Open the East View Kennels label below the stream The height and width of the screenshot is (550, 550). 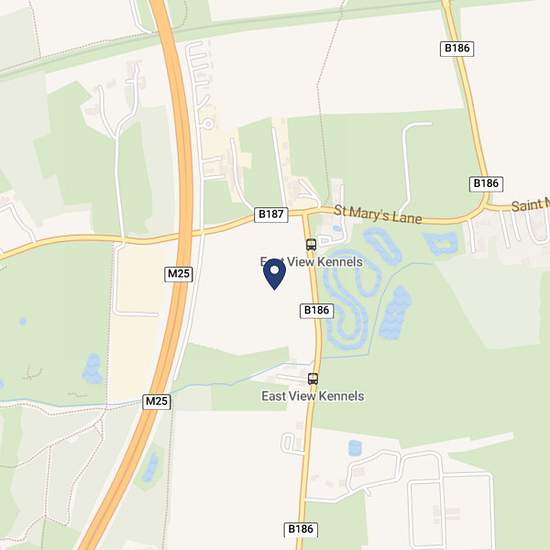313,396
